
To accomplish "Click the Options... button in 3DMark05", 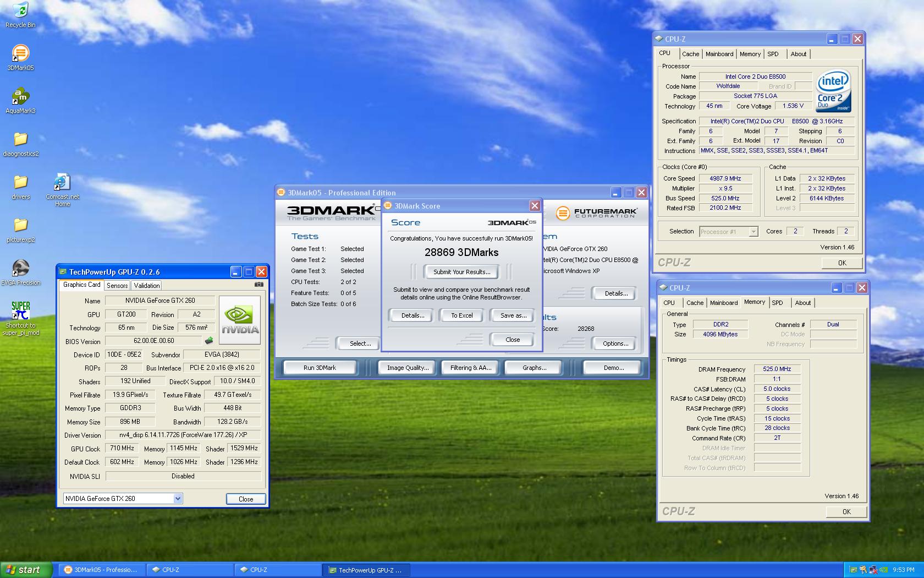I will tap(615, 343).
